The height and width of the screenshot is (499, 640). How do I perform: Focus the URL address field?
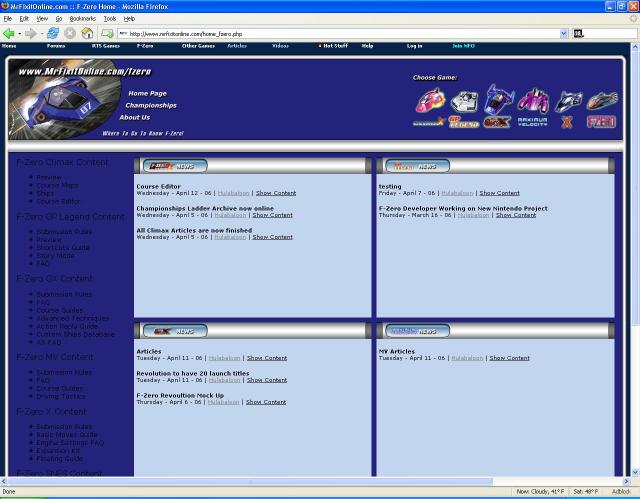[339, 34]
